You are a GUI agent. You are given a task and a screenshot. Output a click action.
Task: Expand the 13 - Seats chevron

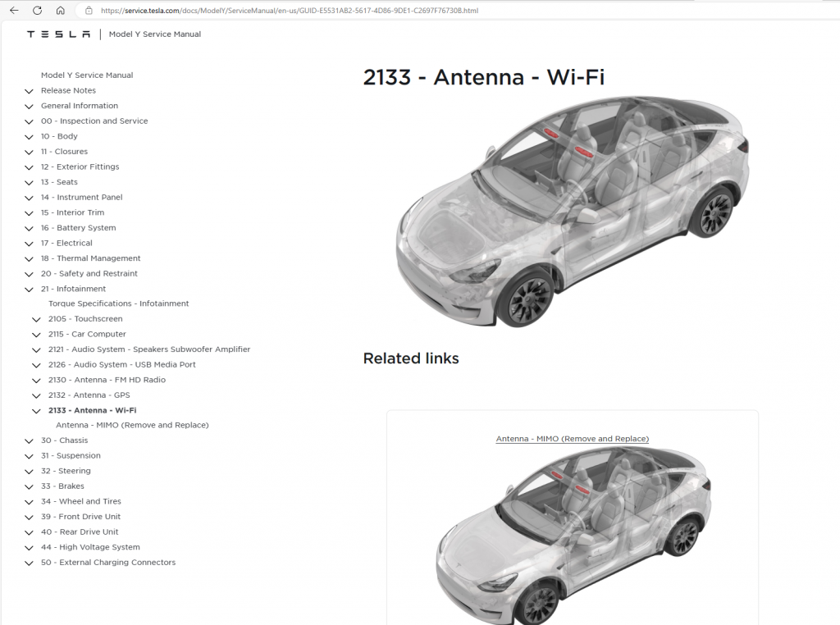click(29, 183)
